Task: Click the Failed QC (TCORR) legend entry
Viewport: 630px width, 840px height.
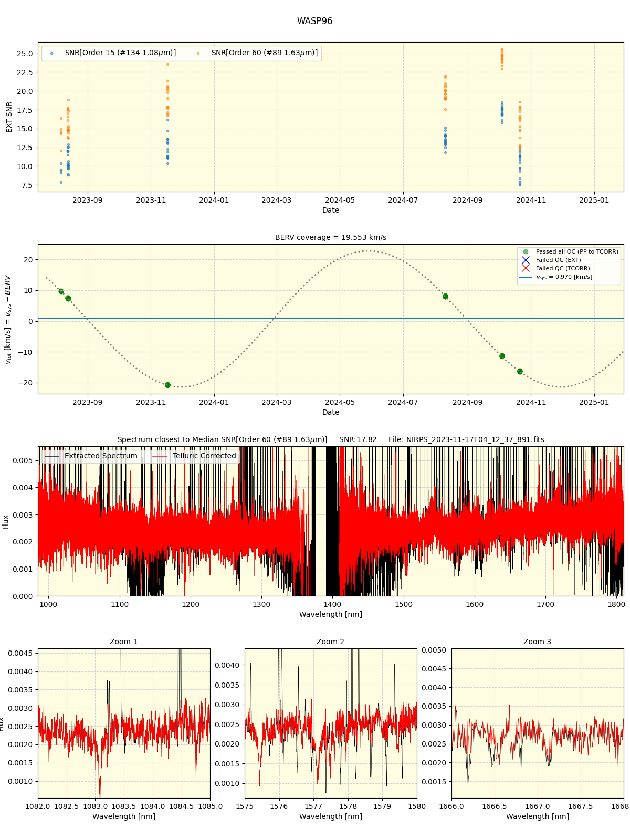Action: [563, 269]
